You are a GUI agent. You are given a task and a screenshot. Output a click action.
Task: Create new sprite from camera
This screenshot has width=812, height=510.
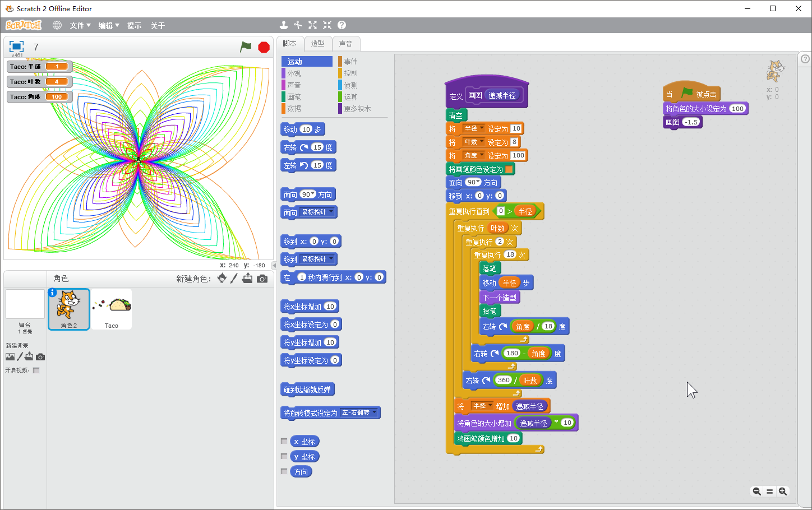click(262, 279)
